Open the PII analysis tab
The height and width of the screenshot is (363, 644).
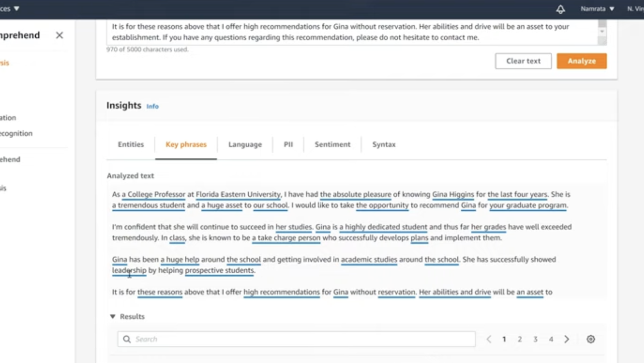pos(288,144)
